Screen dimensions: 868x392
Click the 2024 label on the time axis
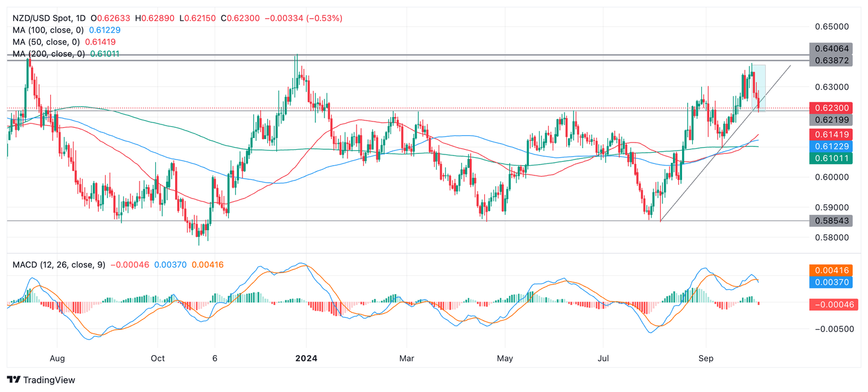click(306, 358)
